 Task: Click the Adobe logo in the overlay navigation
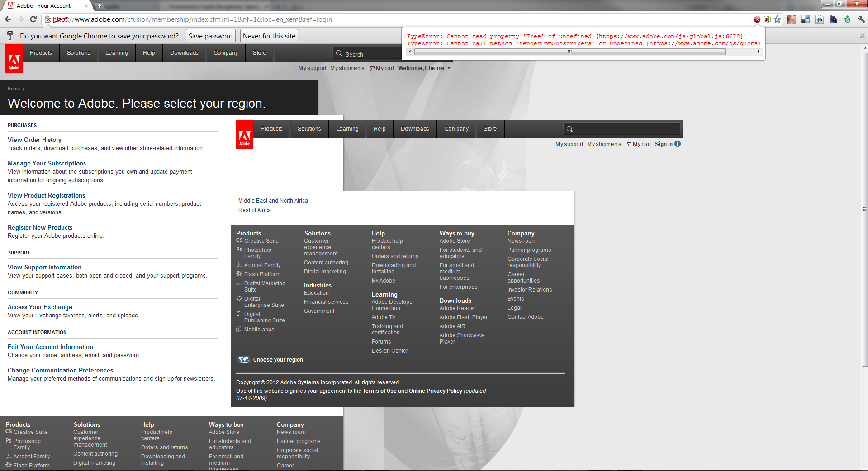tap(244, 134)
